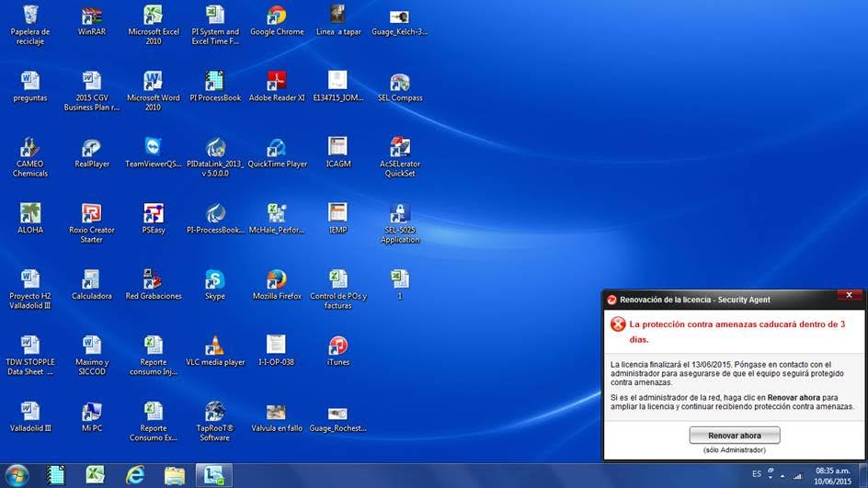Open the SEL Compass shortcut
This screenshot has width=868, height=488.
(400, 87)
